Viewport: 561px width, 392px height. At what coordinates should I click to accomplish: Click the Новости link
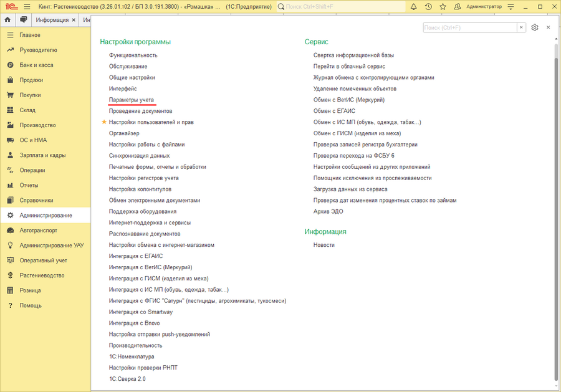tap(324, 245)
